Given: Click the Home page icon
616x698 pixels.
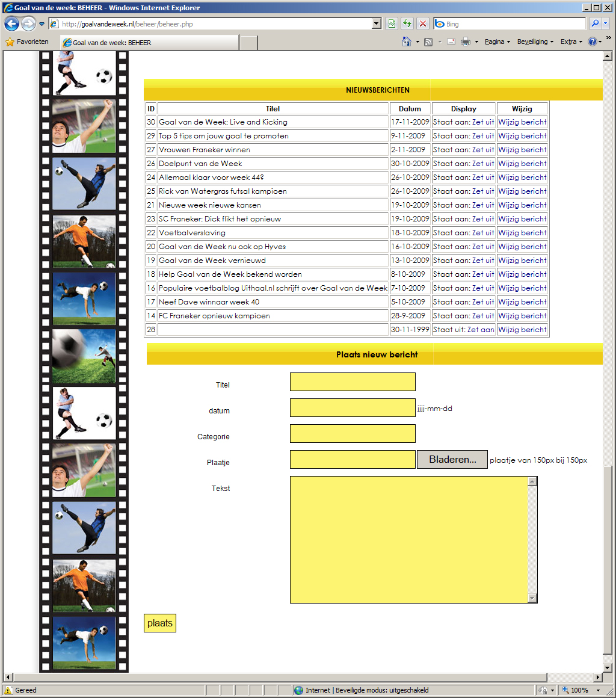Looking at the screenshot, I should pyautogui.click(x=407, y=42).
